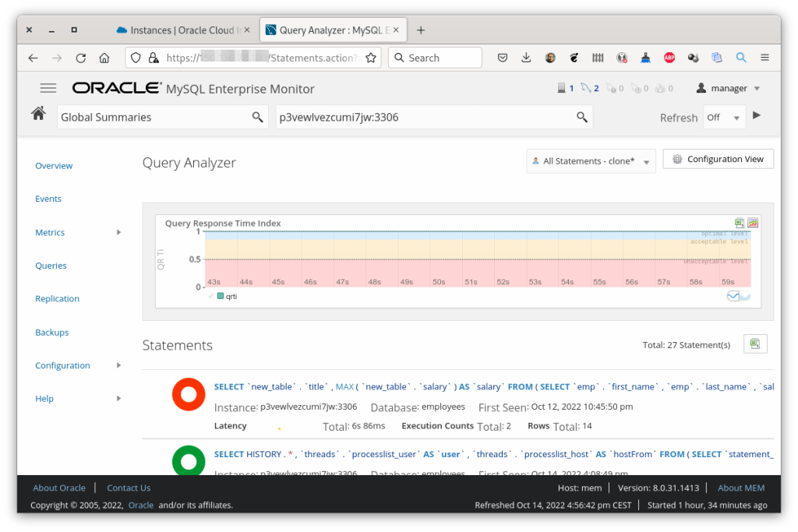Open the hamburger navigation menu in MySQL Enterprise Monitor
This screenshot has height=532, width=798.
(x=48, y=89)
